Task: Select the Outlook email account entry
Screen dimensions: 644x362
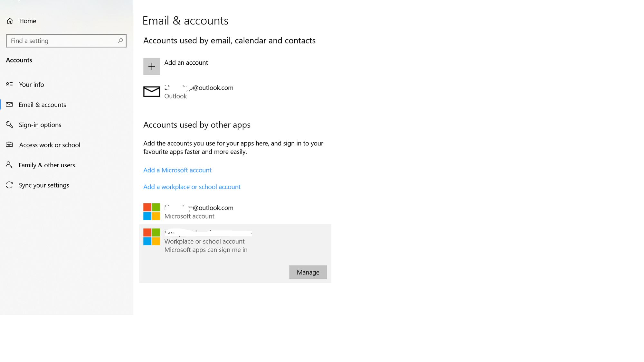Action: 235,92
